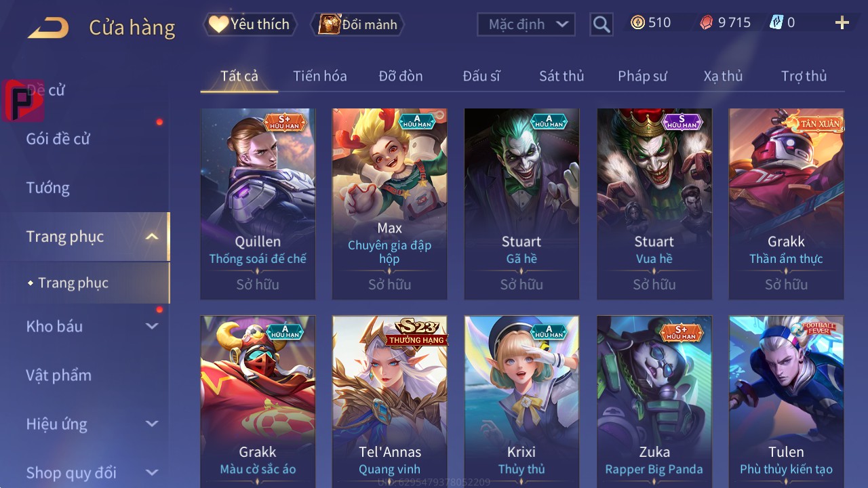Open Stuart Vua hề skin card
Screen dimensions: 868x488
tap(654, 203)
